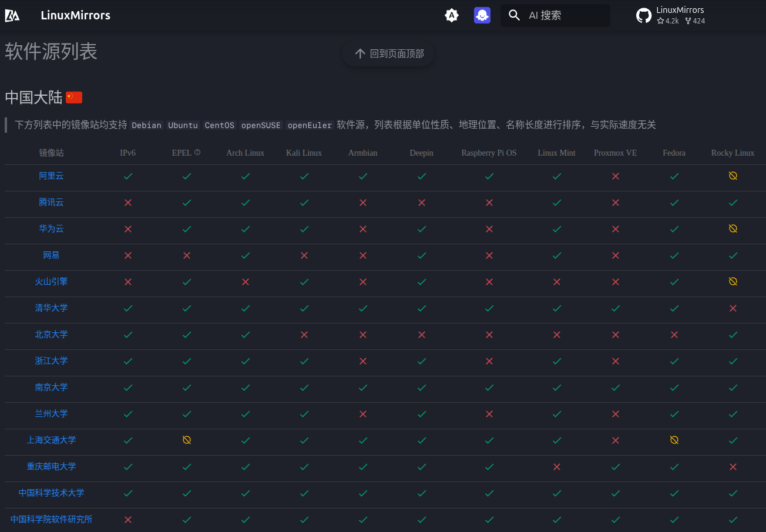Click the Debian code tag
Image resolution: width=766 pixels, height=532 pixels.
tap(146, 125)
